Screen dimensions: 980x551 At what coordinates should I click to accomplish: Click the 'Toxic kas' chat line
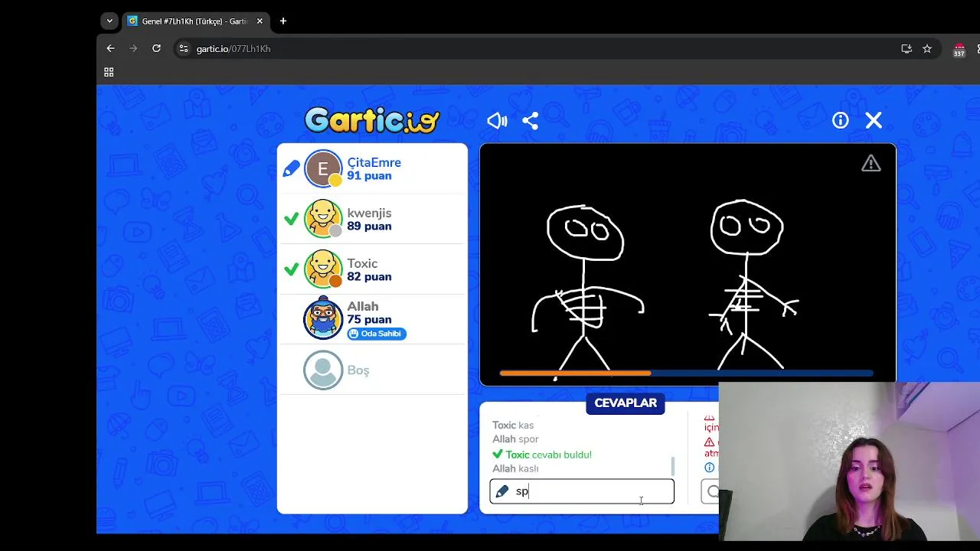[513, 425]
